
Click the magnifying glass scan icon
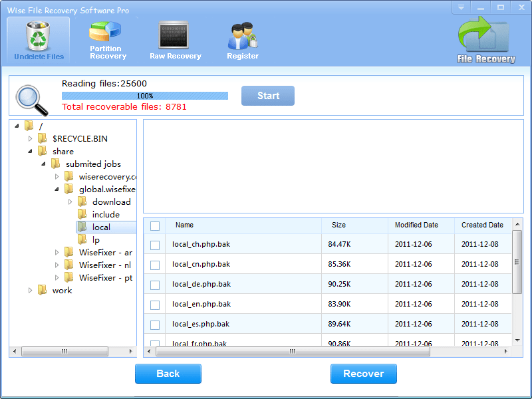coord(31,100)
